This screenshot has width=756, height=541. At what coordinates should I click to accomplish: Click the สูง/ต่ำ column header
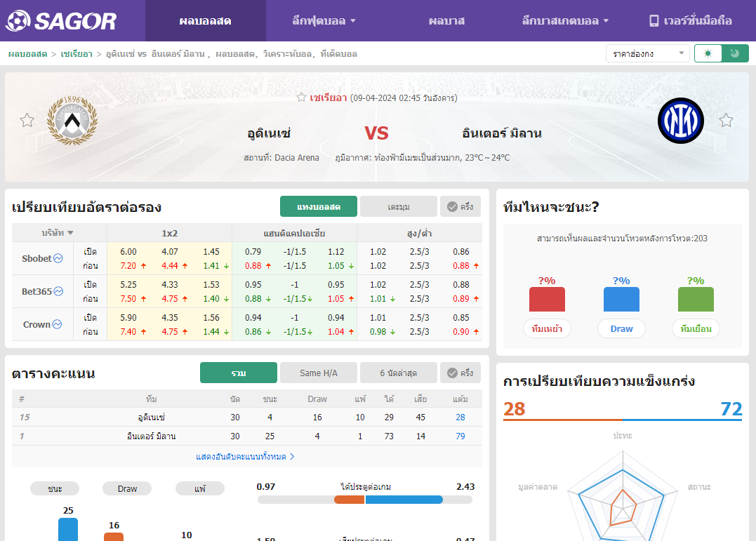pos(420,233)
